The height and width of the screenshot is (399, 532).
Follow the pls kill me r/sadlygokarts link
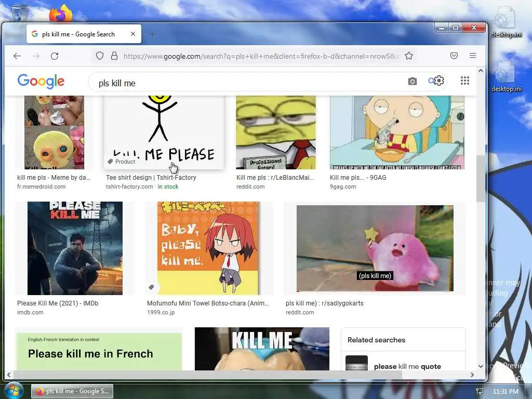tap(324, 303)
